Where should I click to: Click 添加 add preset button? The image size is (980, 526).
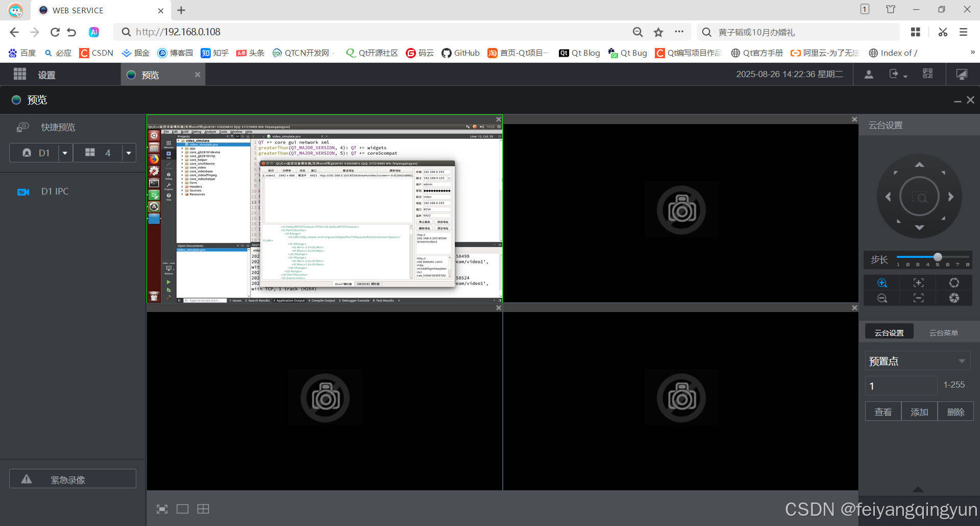[919, 412]
